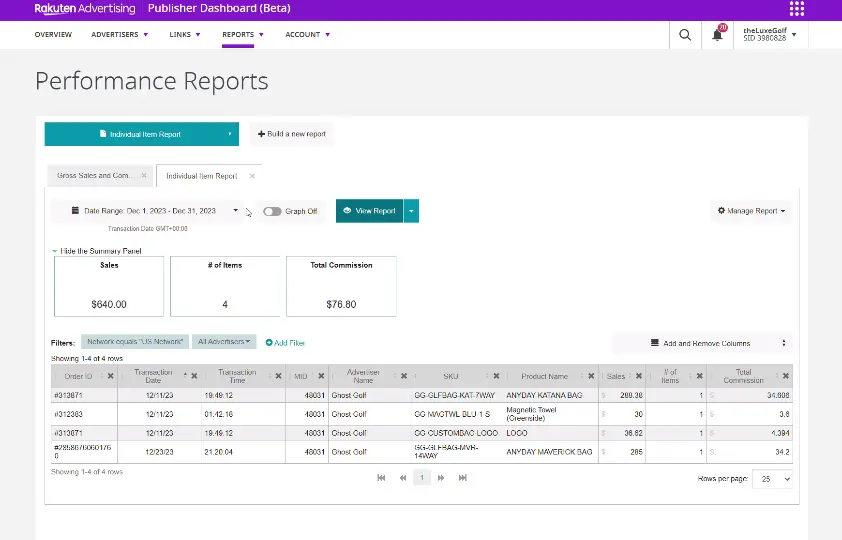Click the Total Commission $76.80 card
Image resolution: width=842 pixels, height=540 pixels.
click(x=341, y=286)
